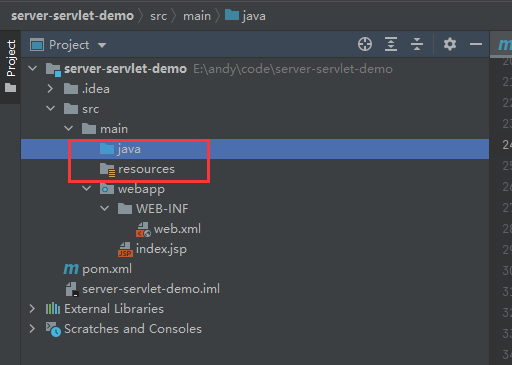Select the Maven pom.xml icon
The image size is (512, 365).
(x=71, y=269)
